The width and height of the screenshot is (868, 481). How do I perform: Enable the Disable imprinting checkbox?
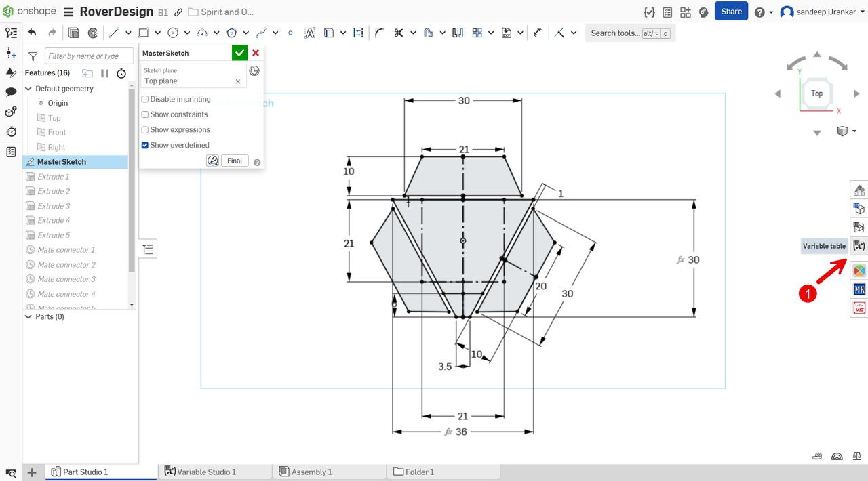tap(144, 98)
